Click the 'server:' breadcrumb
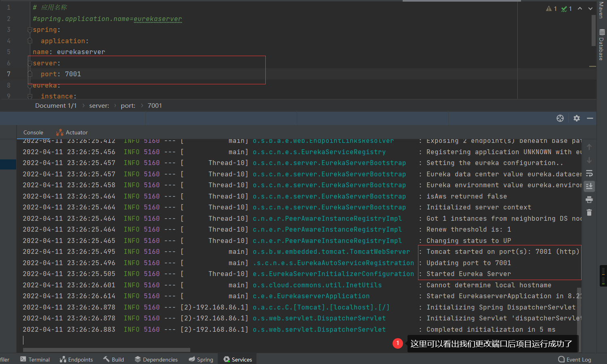Image resolution: width=607 pixels, height=364 pixels. (99, 105)
